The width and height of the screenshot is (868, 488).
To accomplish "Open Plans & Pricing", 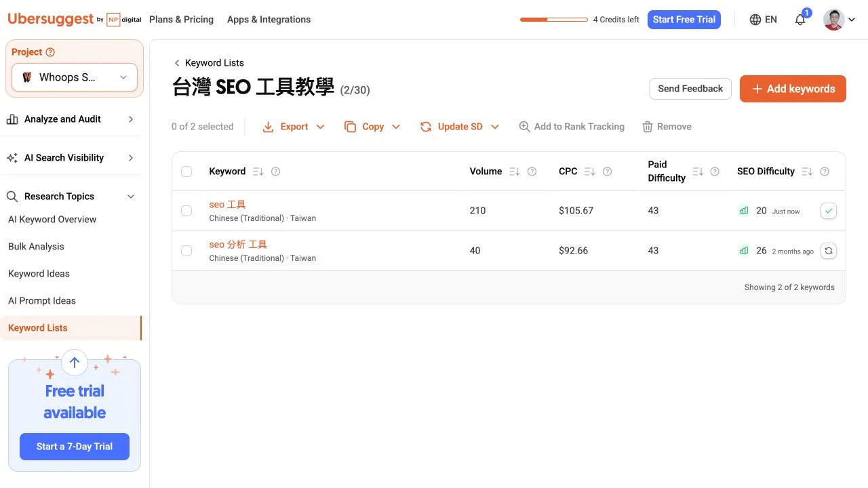I will pos(181,20).
